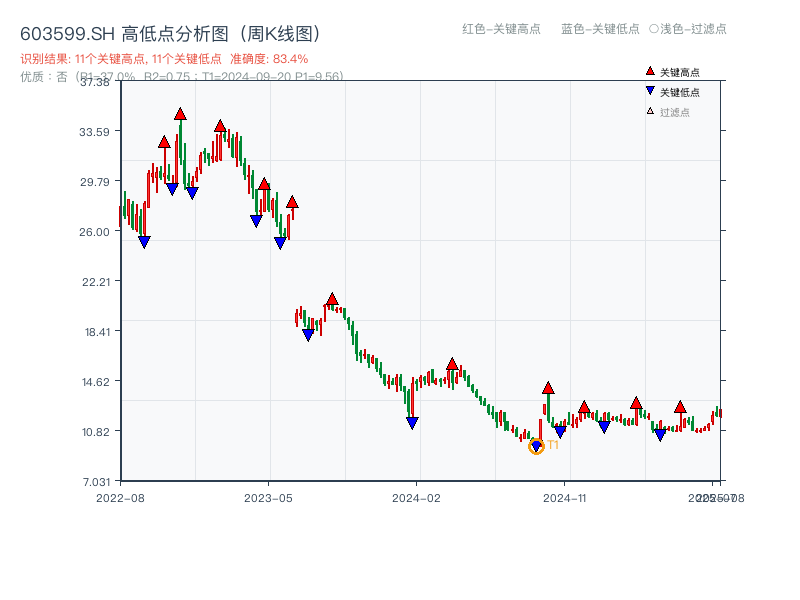Select the leftmost blue triangle marker

click(144, 242)
